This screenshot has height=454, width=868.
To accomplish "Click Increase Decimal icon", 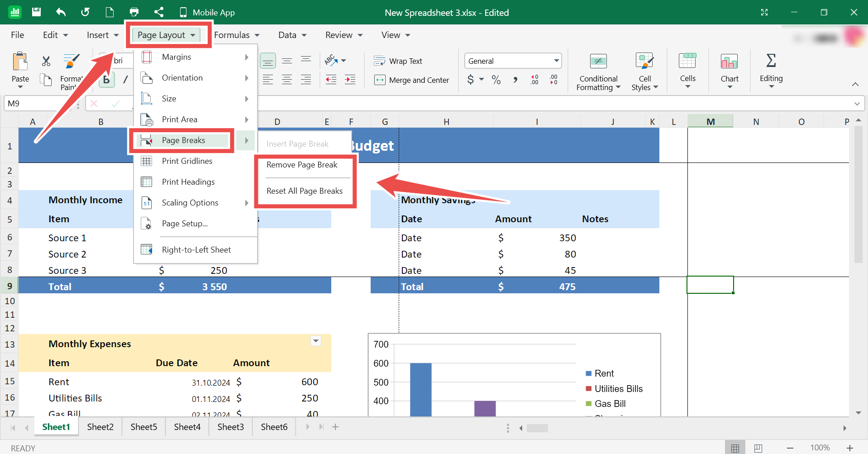I will 534,80.
